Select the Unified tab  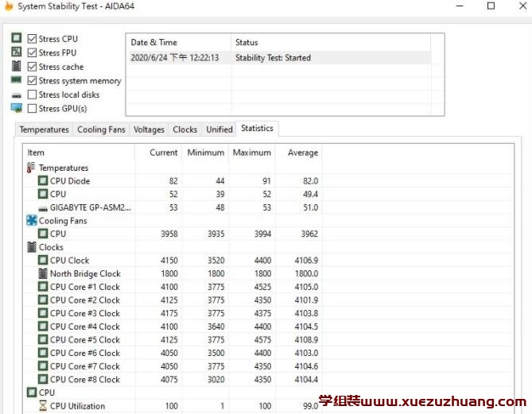point(219,130)
